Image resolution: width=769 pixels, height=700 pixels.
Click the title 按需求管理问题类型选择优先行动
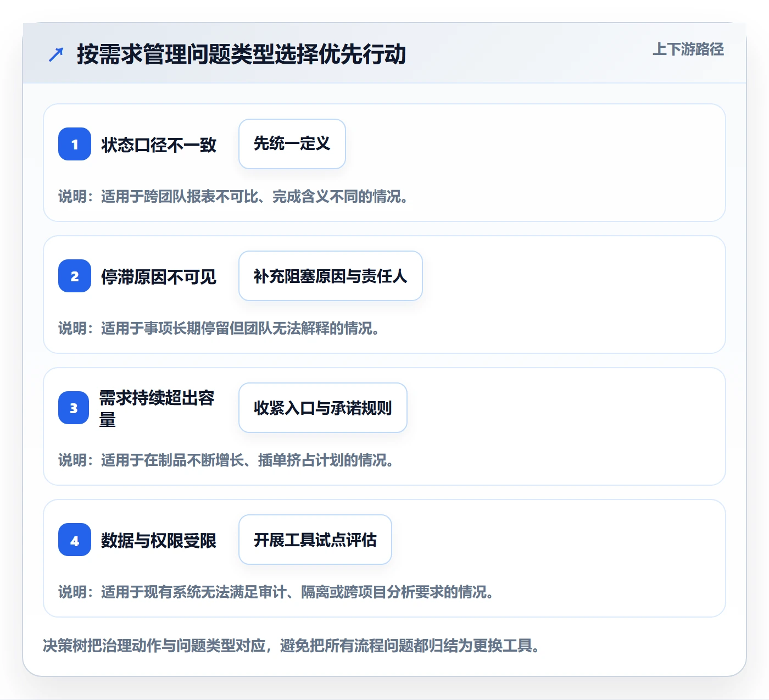[x=241, y=54]
